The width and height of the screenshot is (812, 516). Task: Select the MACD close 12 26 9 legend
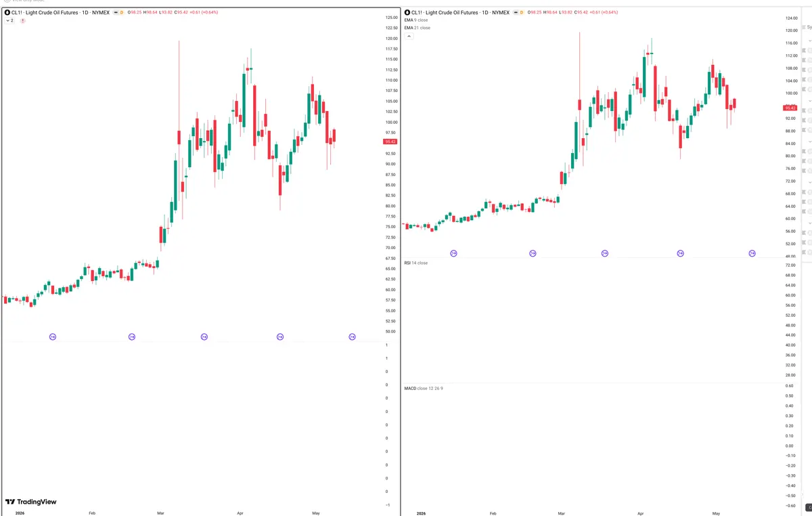click(424, 388)
